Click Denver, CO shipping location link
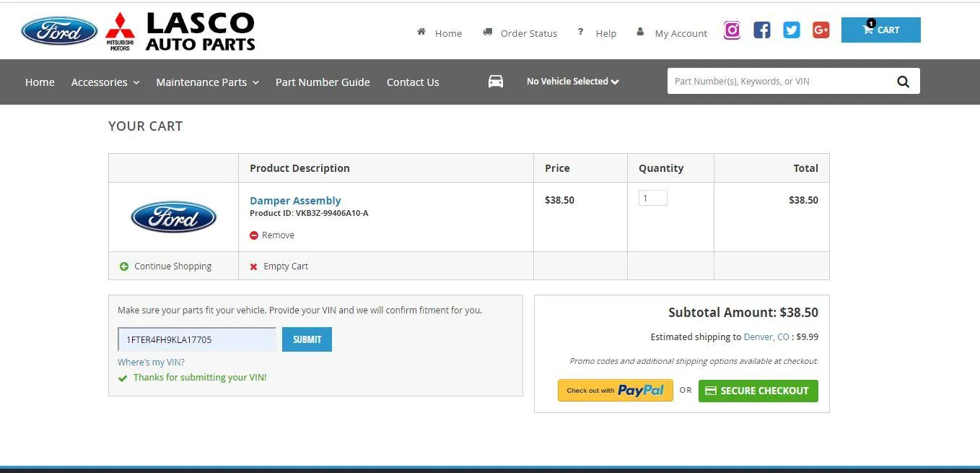Screen dimensions: 980x473 766,337
